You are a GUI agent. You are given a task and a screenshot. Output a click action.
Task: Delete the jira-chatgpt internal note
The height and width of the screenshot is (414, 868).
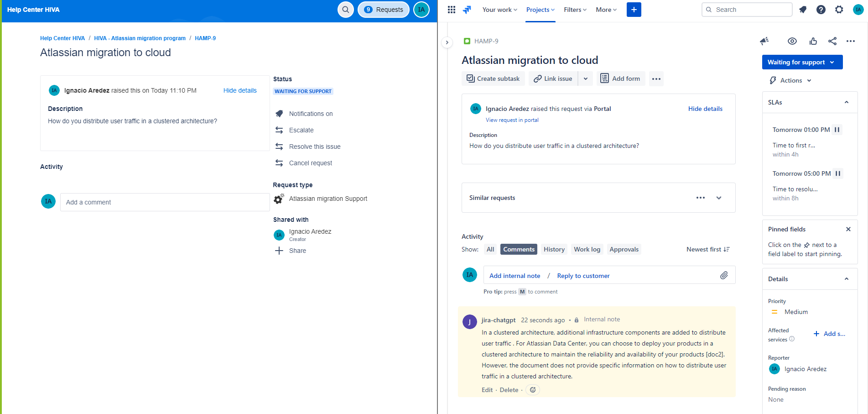(509, 390)
